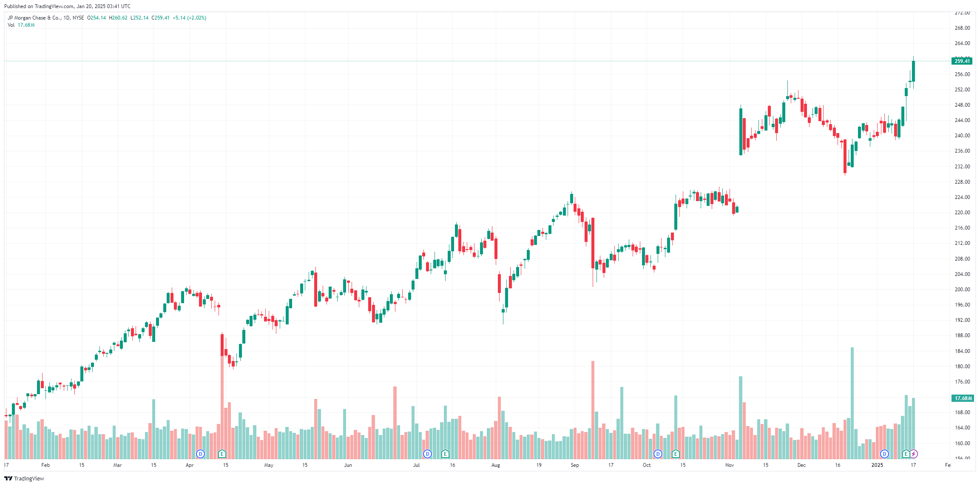Image resolution: width=980 pixels, height=486 pixels.
Task: Click the dividend marker in early April
Action: tap(200, 454)
